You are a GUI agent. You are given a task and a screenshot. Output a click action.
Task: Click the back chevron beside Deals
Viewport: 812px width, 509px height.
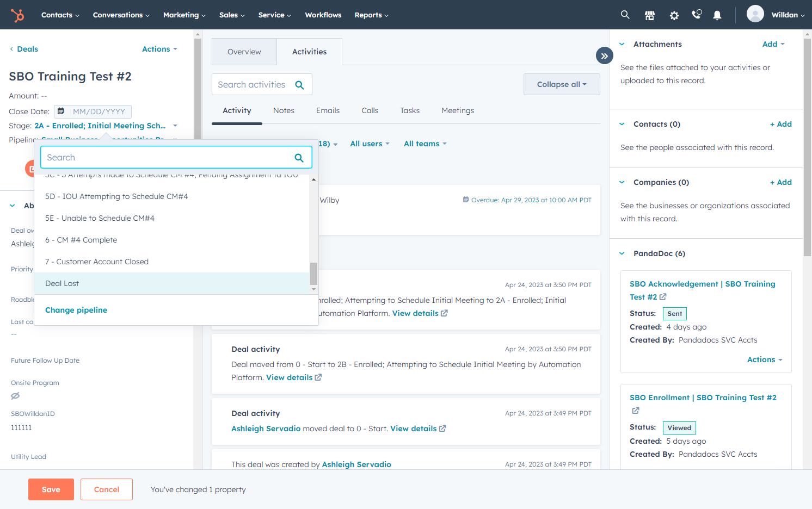coord(11,49)
